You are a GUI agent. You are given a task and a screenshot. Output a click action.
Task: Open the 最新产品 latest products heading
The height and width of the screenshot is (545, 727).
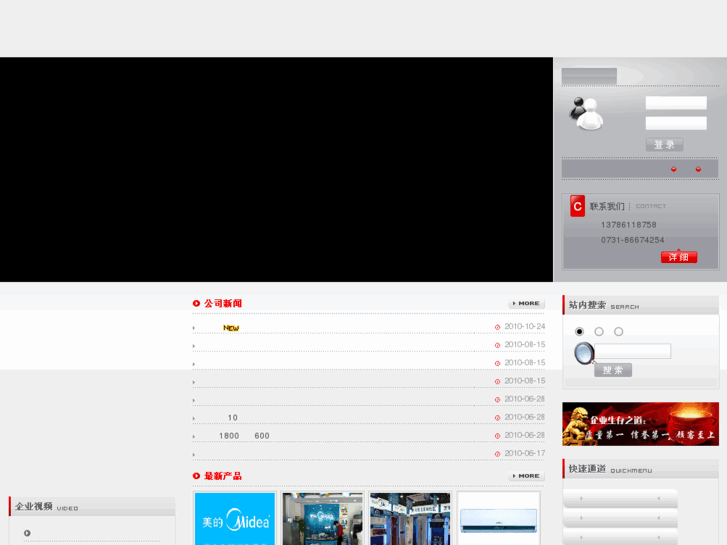pyautogui.click(x=223, y=476)
